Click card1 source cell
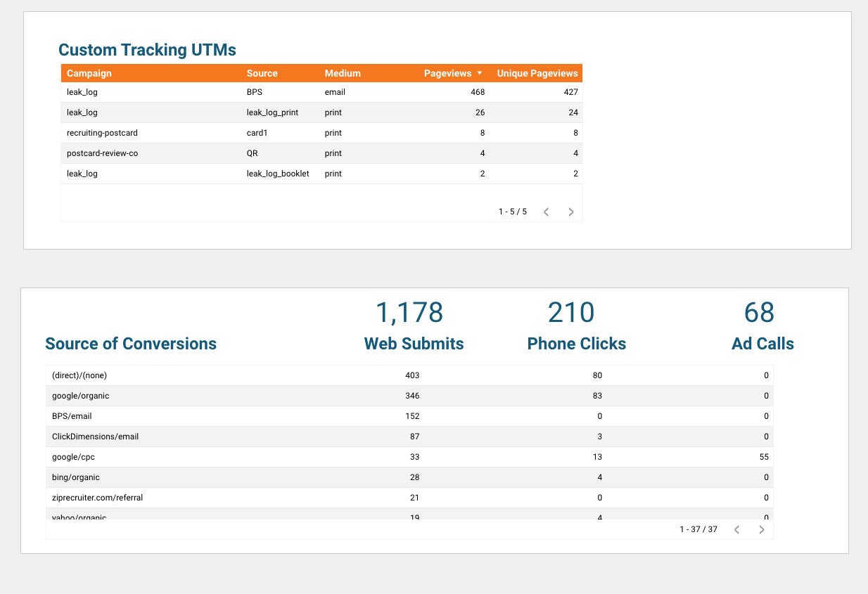The width and height of the screenshot is (868, 594). (257, 133)
